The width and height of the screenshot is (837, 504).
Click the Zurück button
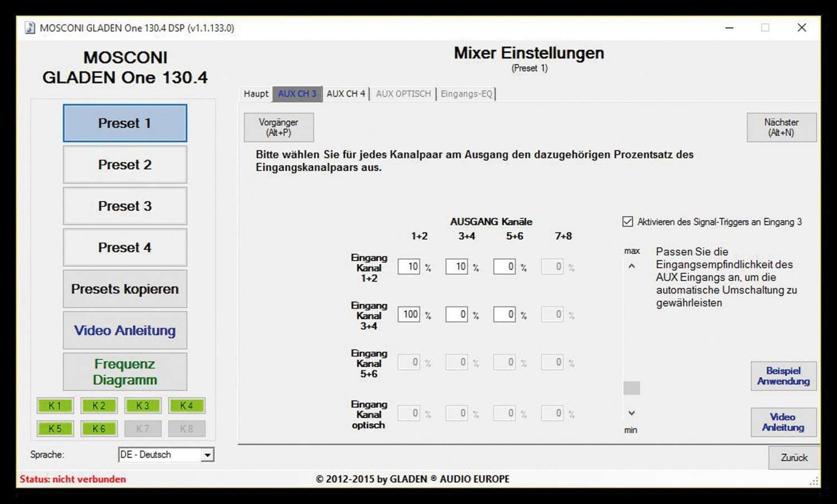click(x=794, y=458)
